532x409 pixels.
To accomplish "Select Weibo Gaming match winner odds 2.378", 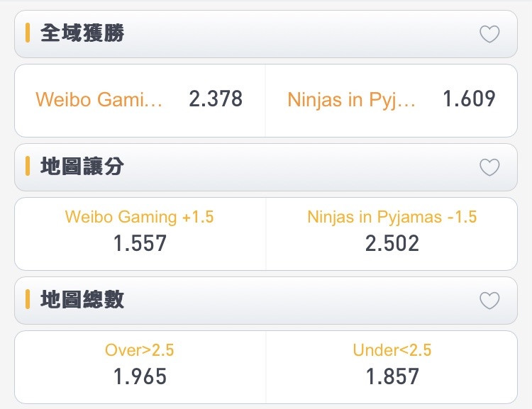I will click(140, 101).
